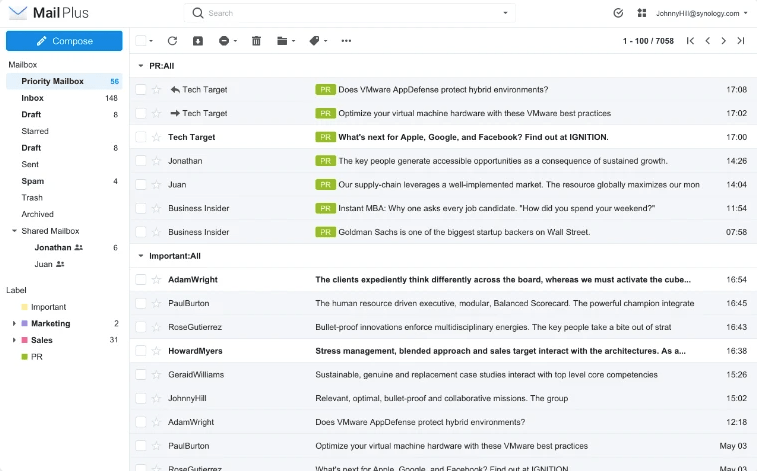This screenshot has height=471, width=757.
Task: Select the Tech Target 17:08 email checkbox
Action: click(140, 89)
